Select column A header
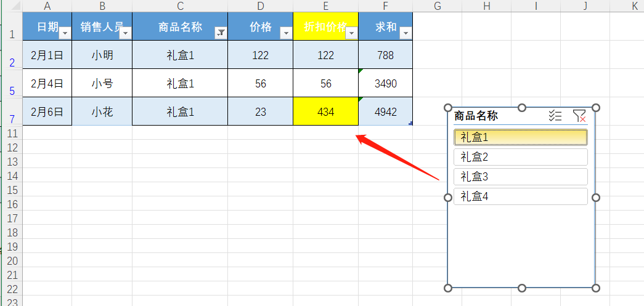644x306 pixels. [x=47, y=6]
